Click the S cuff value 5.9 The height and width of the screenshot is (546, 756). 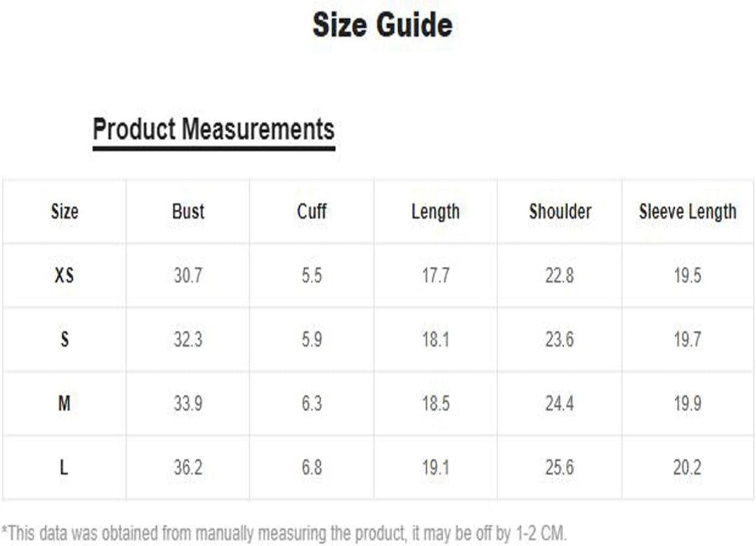pyautogui.click(x=312, y=339)
